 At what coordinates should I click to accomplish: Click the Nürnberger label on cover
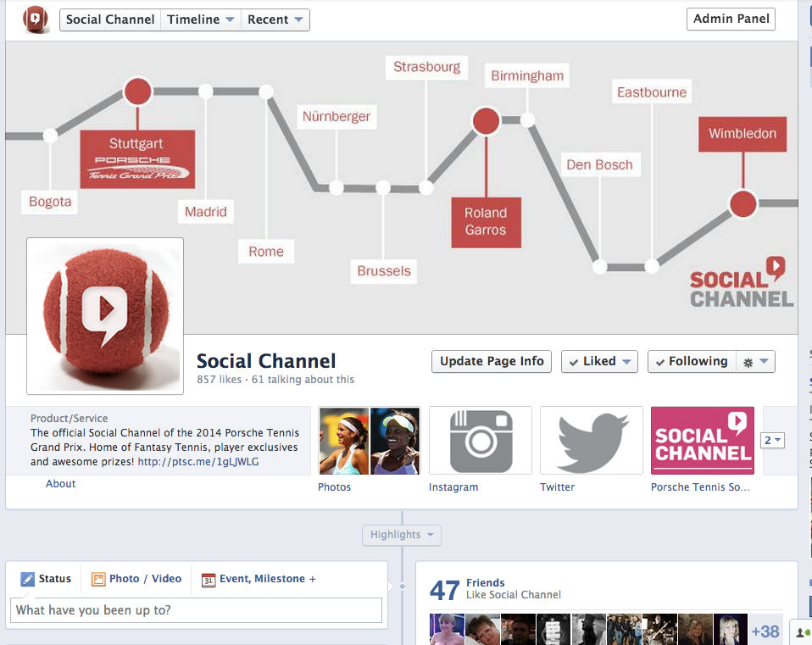pyautogui.click(x=336, y=116)
